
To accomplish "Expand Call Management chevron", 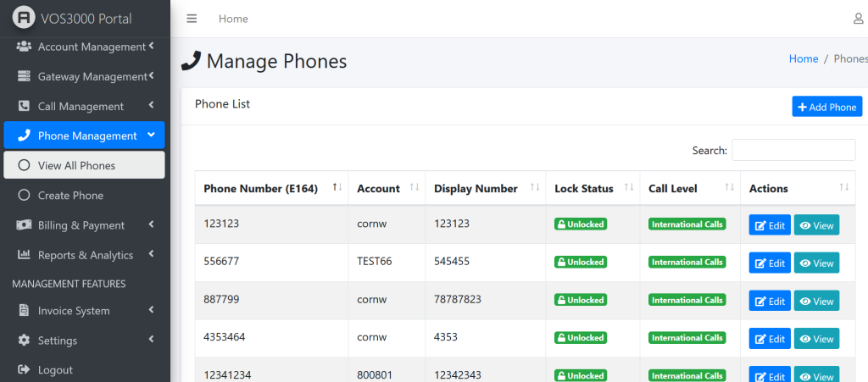I will click(x=151, y=105).
